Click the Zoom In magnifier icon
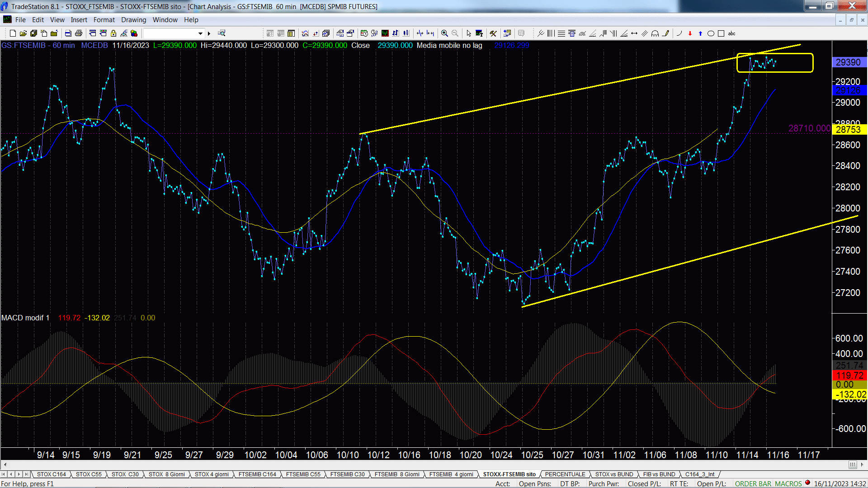Image resolution: width=868 pixels, height=488 pixels. pyautogui.click(x=444, y=33)
